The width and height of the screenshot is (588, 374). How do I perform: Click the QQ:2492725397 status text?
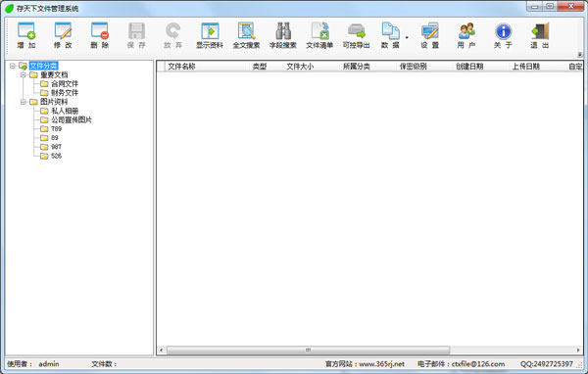click(547, 364)
